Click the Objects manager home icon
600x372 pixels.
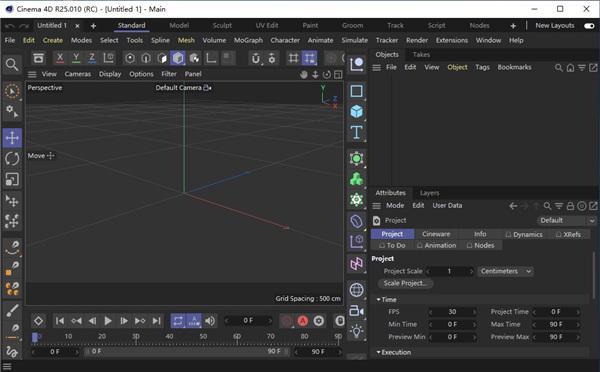(x=570, y=68)
